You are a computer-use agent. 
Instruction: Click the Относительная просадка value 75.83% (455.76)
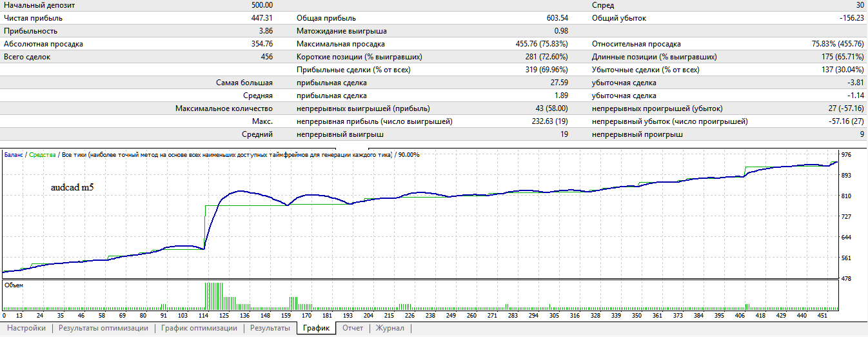(x=838, y=44)
